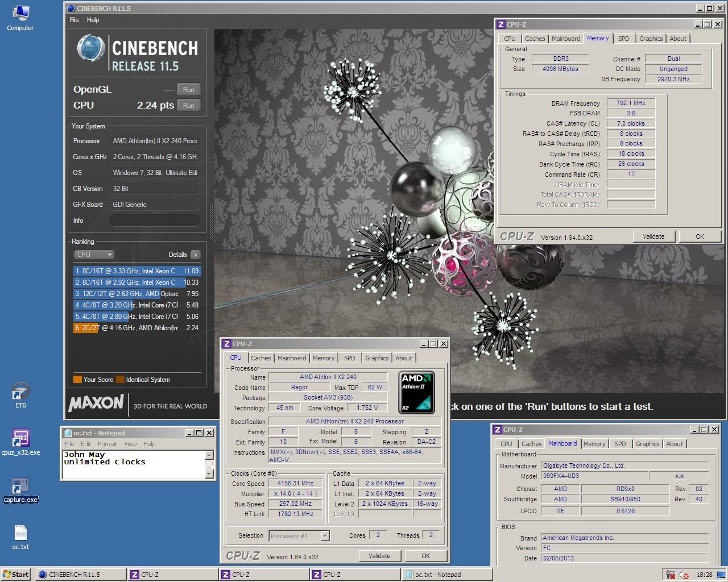Open the Notepad File menu
The width and height of the screenshot is (728, 582).
pos(69,444)
